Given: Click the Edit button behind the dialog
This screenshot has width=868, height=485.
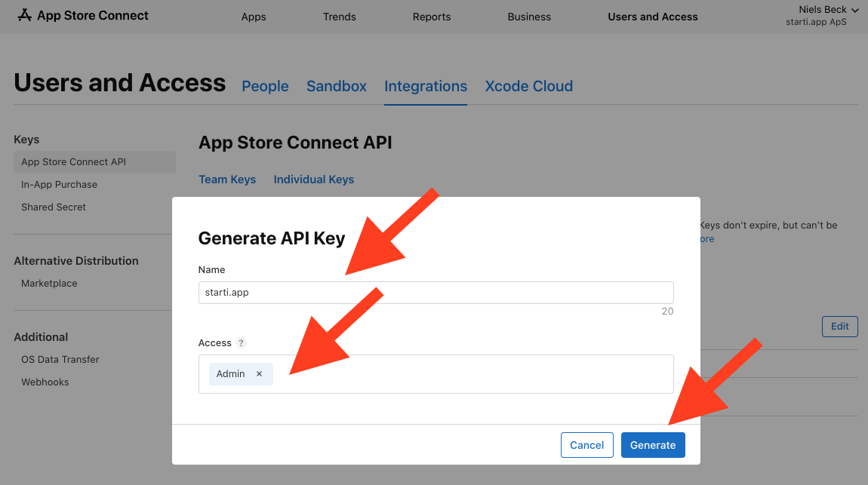Looking at the screenshot, I should 840,327.
